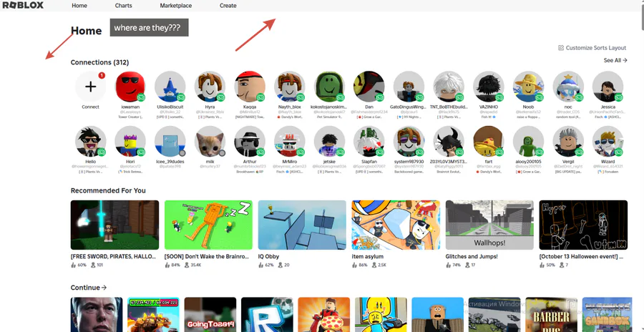Open the green kokostojanoskim avatar

tap(329, 87)
